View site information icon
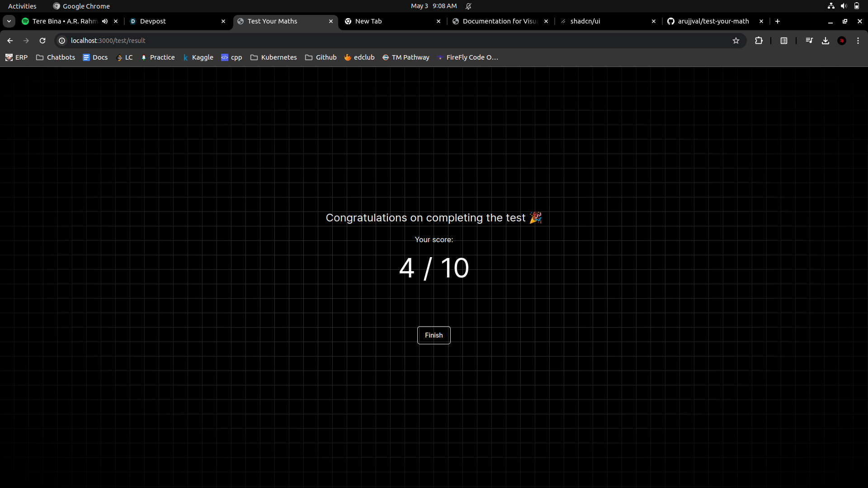Screen dimensions: 868x488 tap(62, 41)
